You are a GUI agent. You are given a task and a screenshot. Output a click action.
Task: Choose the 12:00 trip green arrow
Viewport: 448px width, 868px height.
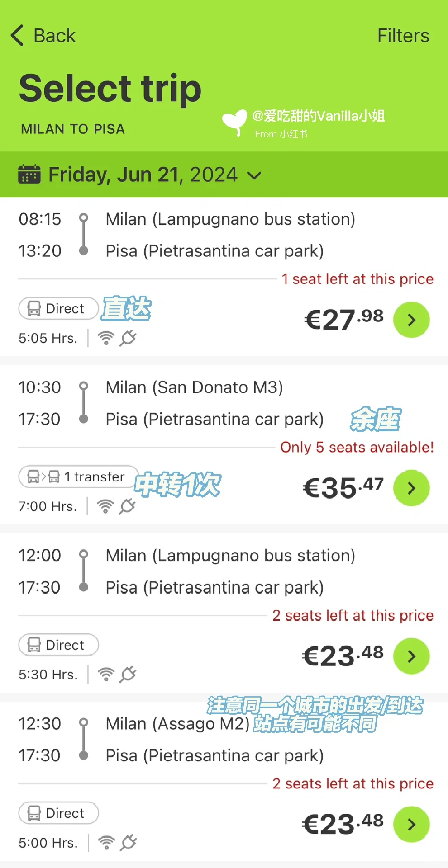pyautogui.click(x=411, y=656)
